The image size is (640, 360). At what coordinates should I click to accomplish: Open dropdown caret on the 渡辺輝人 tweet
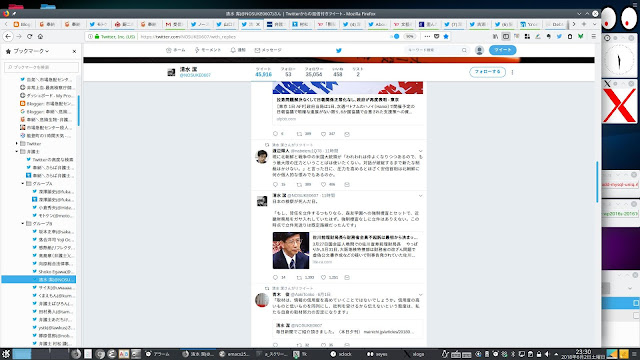coord(420,151)
